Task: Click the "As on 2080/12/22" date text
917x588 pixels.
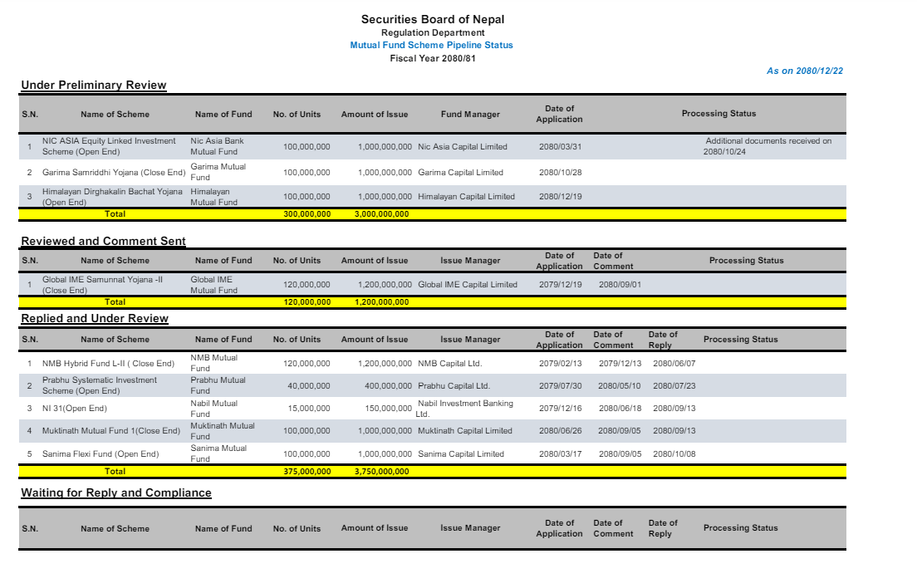Action: 804,71
